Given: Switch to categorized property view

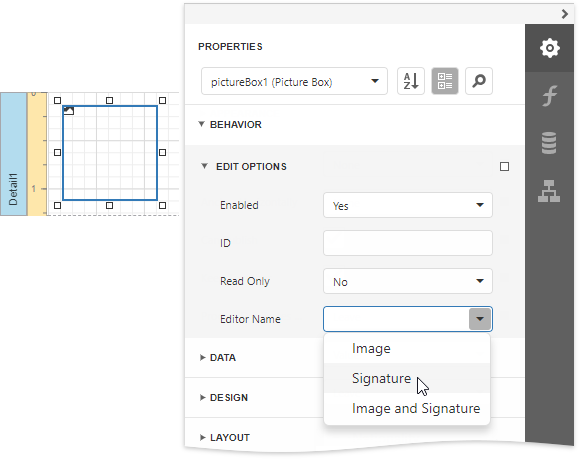Looking at the screenshot, I should (445, 81).
